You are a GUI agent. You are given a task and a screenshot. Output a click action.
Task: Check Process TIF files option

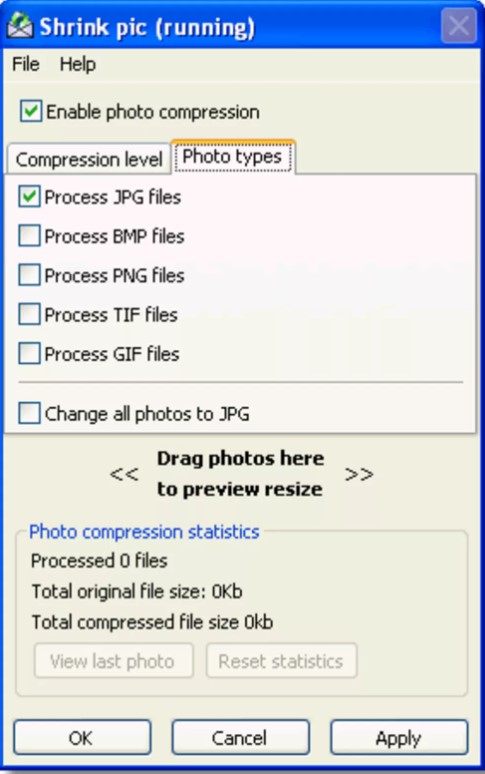coord(29,314)
